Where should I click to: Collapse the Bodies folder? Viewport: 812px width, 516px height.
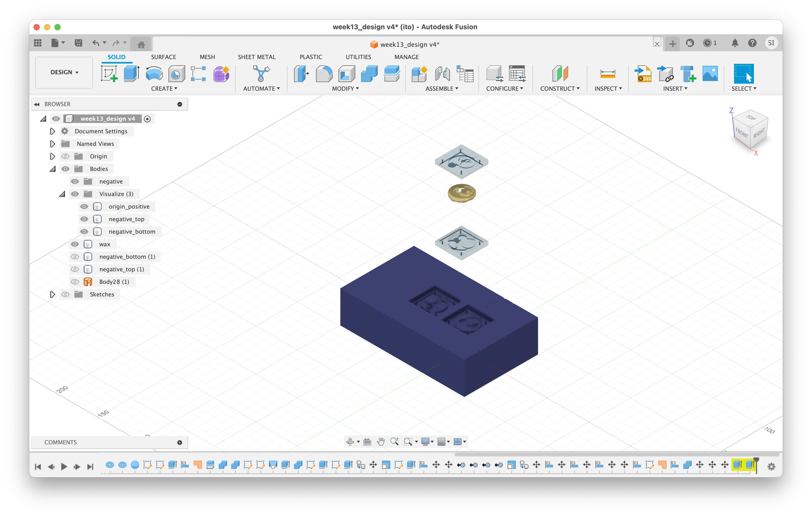(52, 169)
